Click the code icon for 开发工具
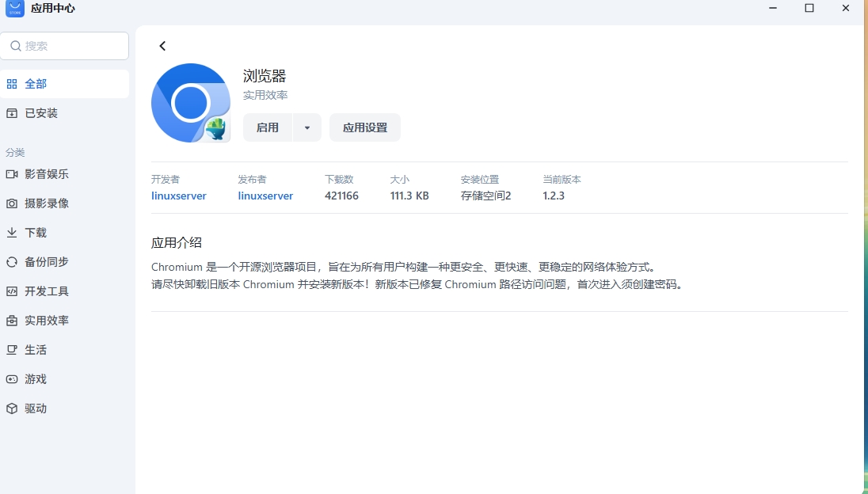The image size is (868, 494). click(12, 291)
